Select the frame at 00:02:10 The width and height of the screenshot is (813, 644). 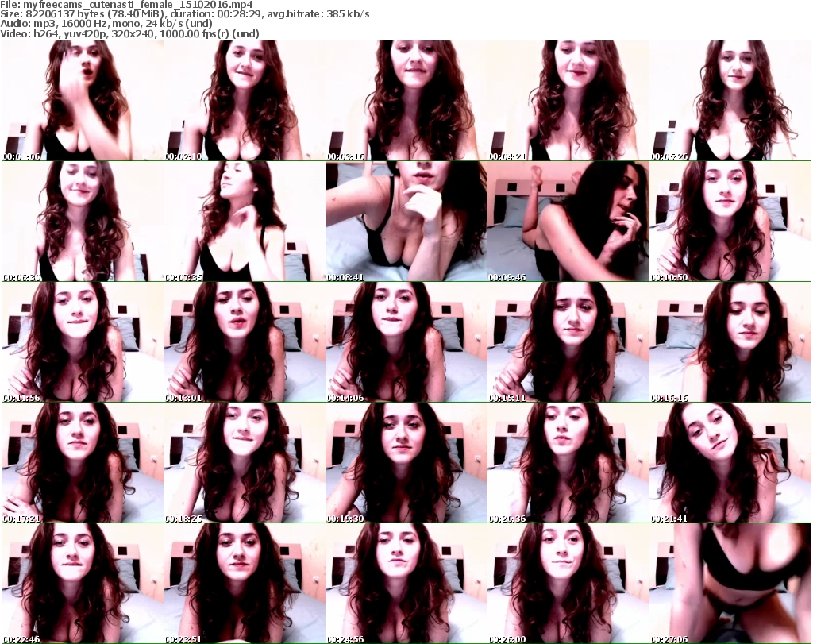point(244,100)
